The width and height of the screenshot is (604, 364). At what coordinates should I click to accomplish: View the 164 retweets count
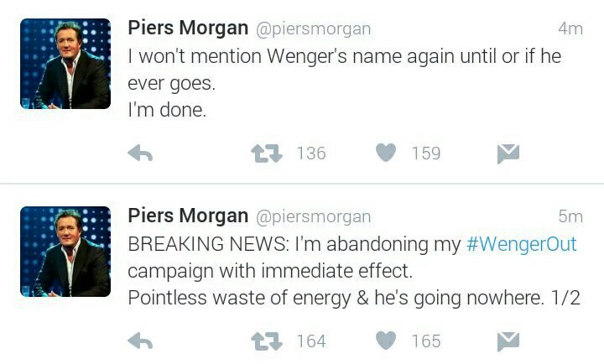(311, 341)
